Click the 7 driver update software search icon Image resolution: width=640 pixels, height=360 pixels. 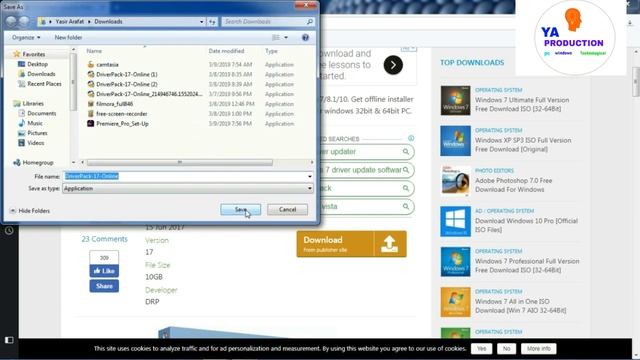tap(406, 170)
